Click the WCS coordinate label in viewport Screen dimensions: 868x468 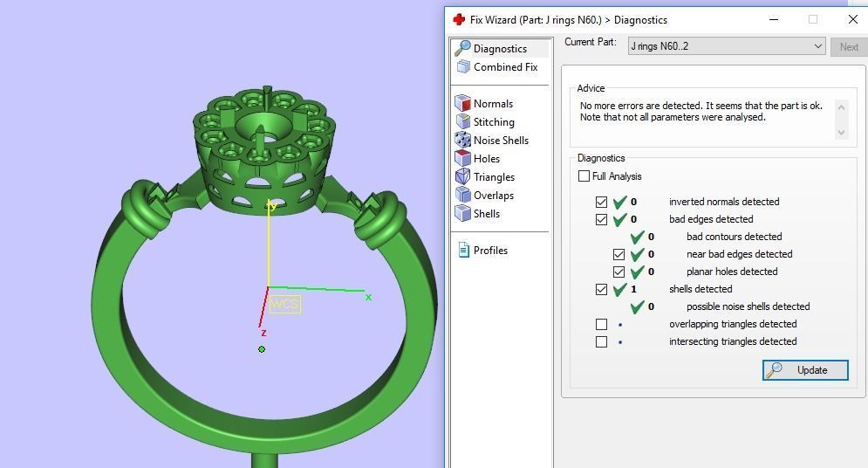[x=285, y=304]
